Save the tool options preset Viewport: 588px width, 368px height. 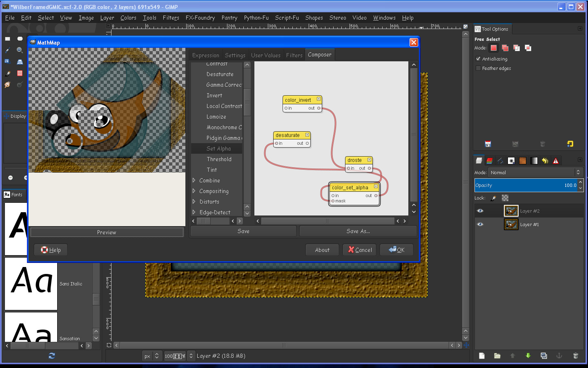coord(488,144)
